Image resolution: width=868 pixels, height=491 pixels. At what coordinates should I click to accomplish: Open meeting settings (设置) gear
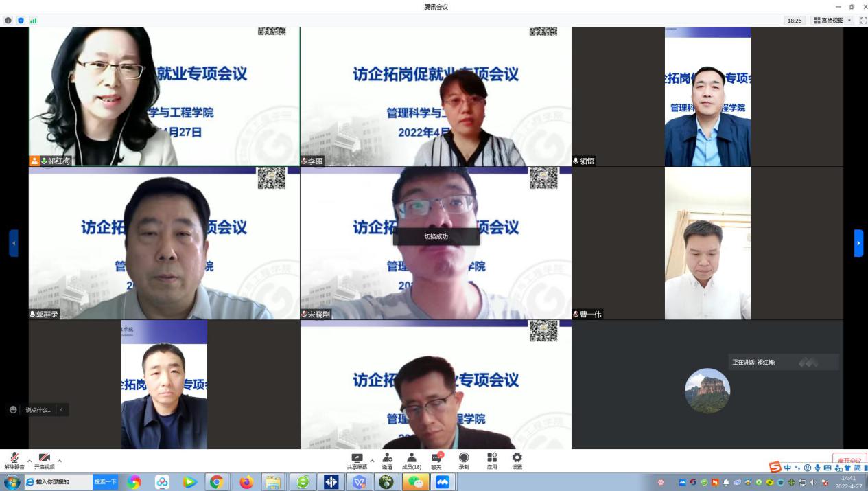pos(517,459)
